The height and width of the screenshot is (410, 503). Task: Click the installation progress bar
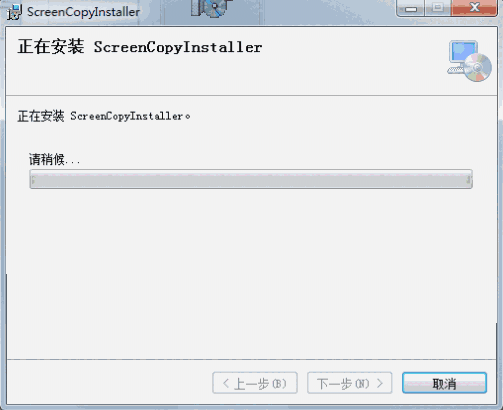click(x=251, y=179)
